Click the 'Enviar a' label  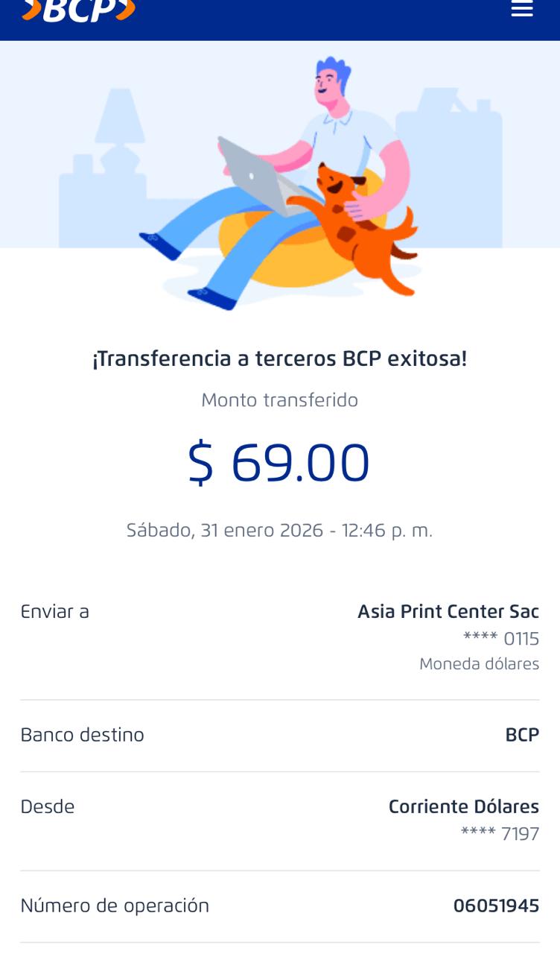click(x=54, y=612)
